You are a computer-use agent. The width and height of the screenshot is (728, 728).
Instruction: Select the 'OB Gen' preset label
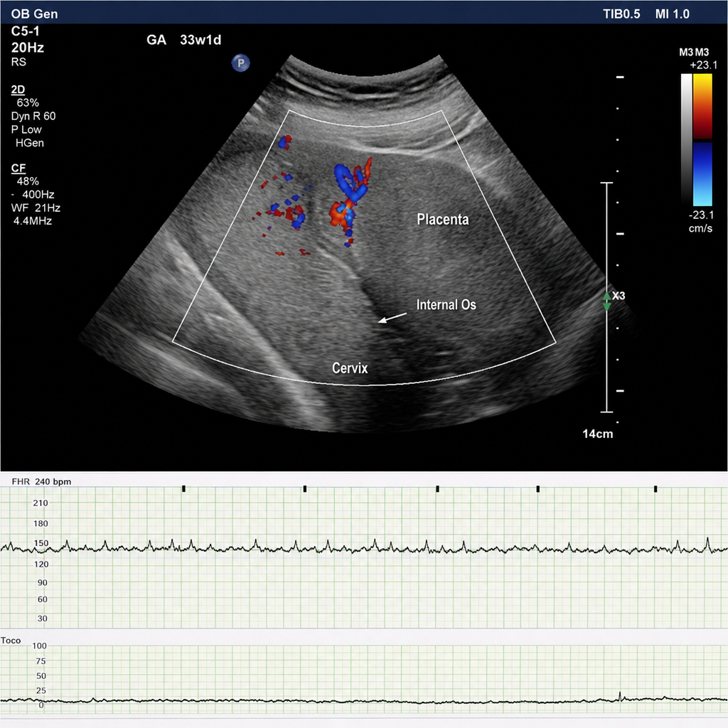tap(34, 14)
